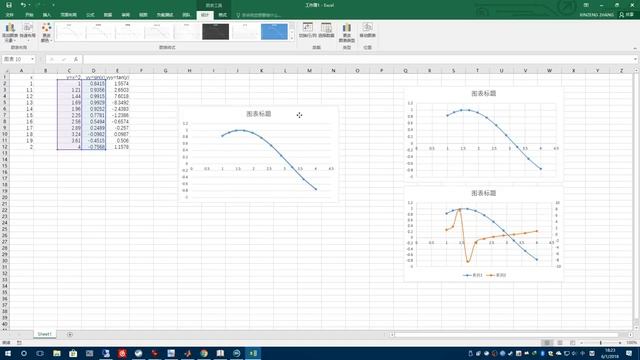Click the Name Box showing chart name
This screenshot has height=360, width=640.
[16, 59]
